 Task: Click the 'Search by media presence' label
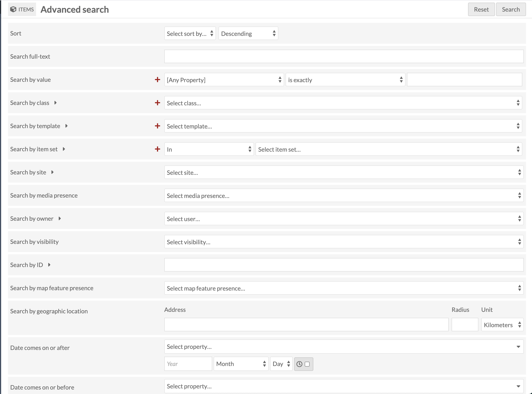pyautogui.click(x=44, y=195)
